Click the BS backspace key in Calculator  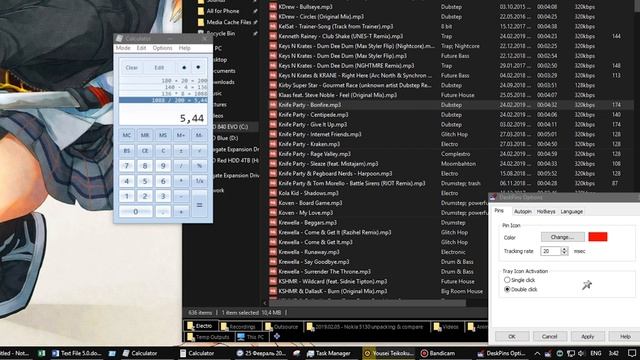coord(127,151)
